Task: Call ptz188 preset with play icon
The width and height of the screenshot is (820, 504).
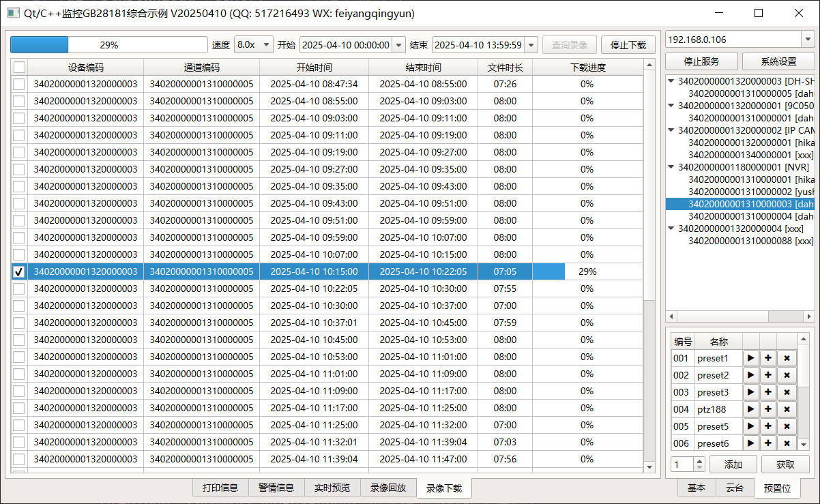Action: [x=751, y=409]
